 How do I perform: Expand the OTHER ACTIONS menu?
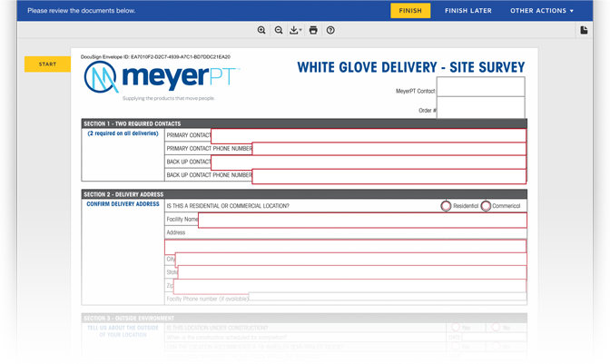(x=542, y=11)
